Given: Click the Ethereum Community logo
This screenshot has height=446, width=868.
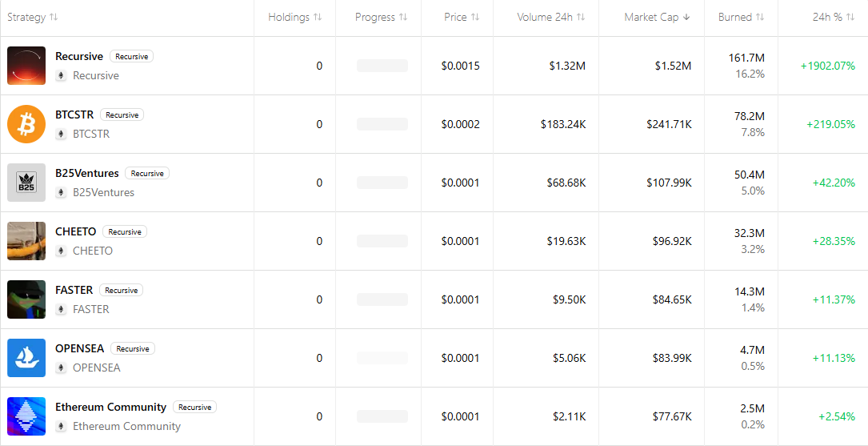Looking at the screenshot, I should pos(26,416).
